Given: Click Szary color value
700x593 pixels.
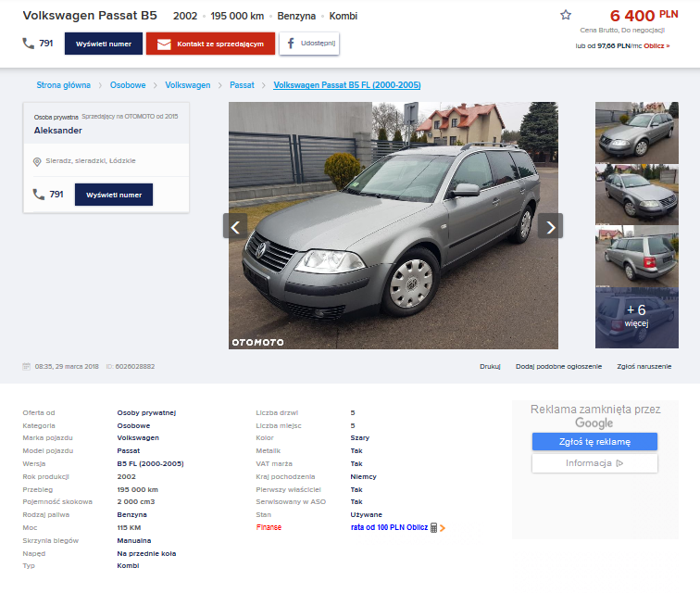Looking at the screenshot, I should pos(360,438).
